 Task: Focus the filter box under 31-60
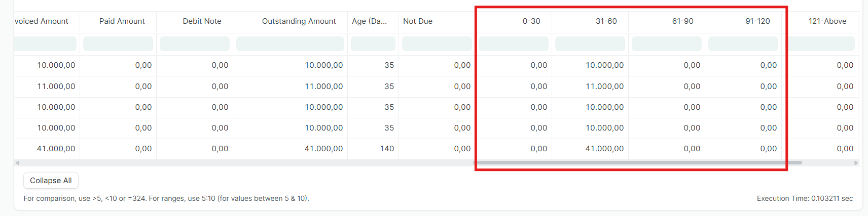590,44
